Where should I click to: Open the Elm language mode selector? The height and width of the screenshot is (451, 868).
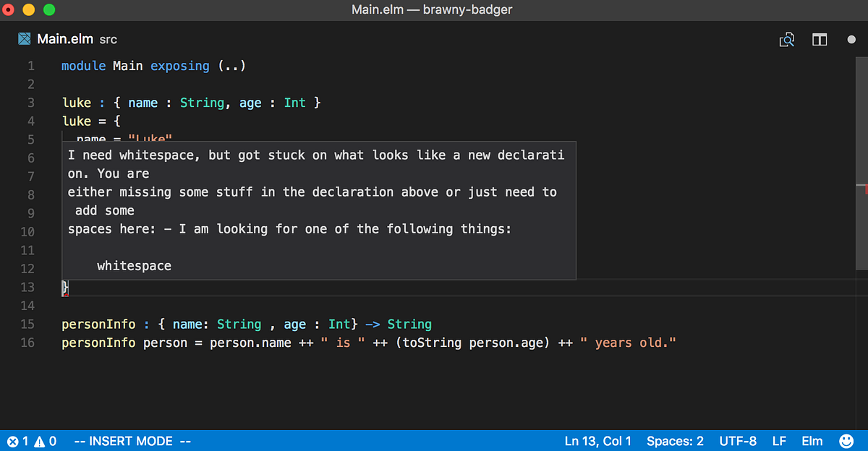point(812,441)
